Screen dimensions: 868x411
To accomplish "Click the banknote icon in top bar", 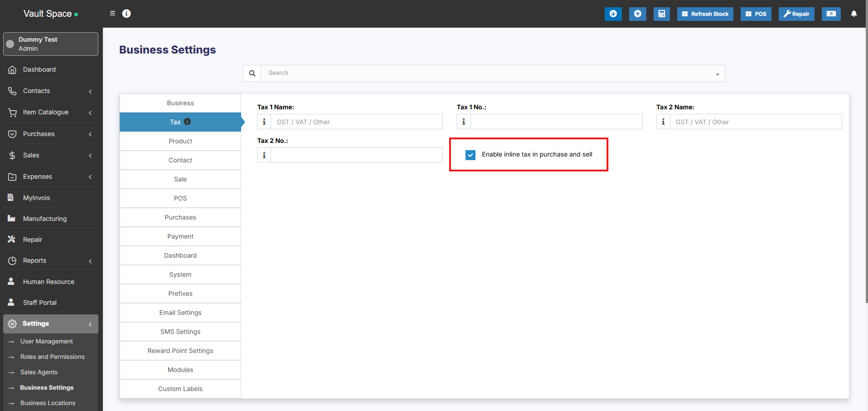I will [x=831, y=14].
